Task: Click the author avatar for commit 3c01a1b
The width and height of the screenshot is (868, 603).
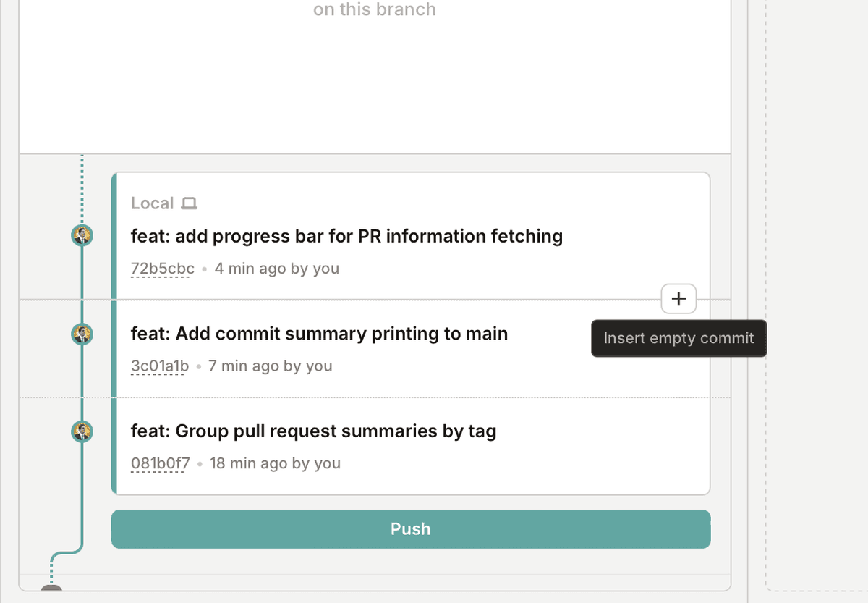Action: coord(82,334)
